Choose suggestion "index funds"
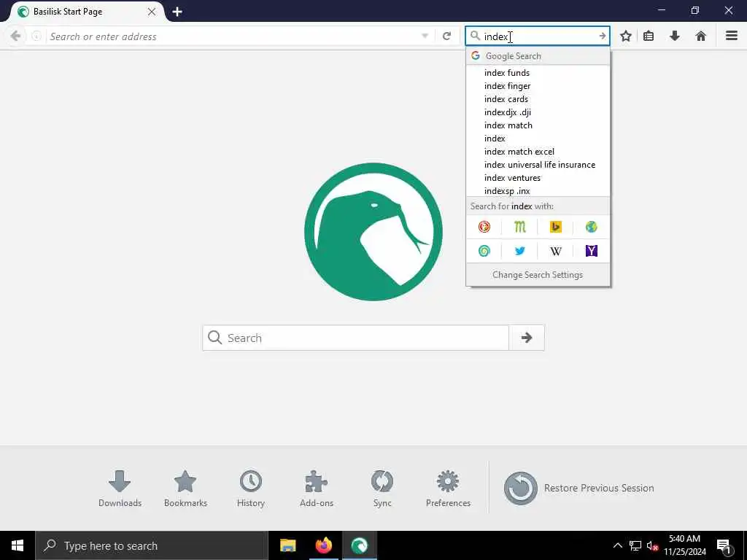The image size is (747, 560). coord(538,72)
